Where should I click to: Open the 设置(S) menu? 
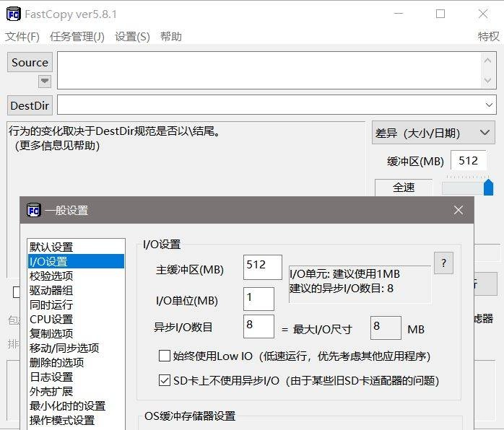(x=132, y=37)
